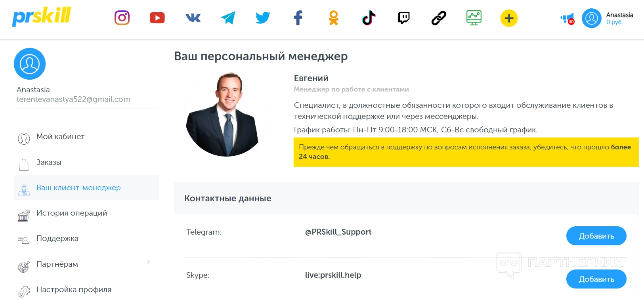Viewport: 644px width, 300px height.
Task: Open Telegram promotion services icon
Action: click(228, 18)
